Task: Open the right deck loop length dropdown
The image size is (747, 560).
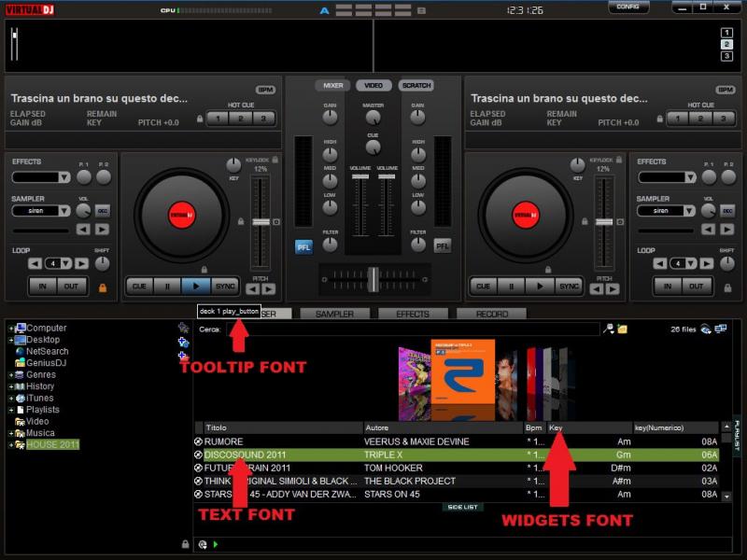Action: coord(691,263)
